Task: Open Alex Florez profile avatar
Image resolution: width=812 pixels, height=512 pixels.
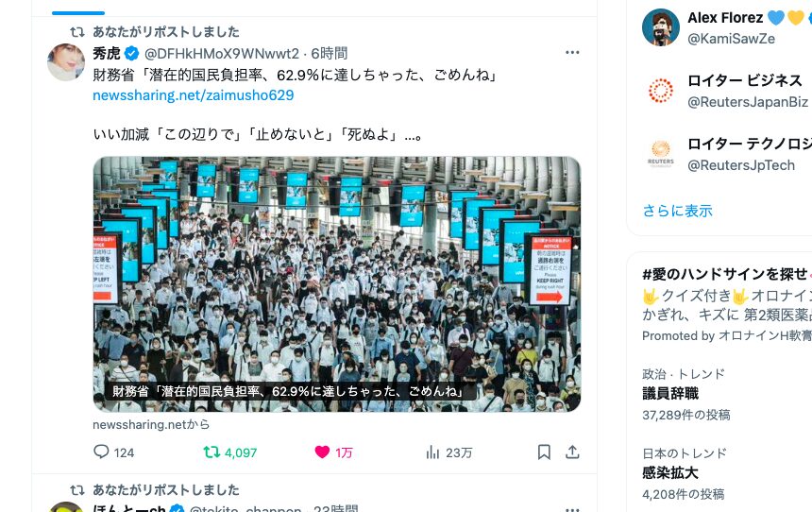Action: pyautogui.click(x=661, y=27)
